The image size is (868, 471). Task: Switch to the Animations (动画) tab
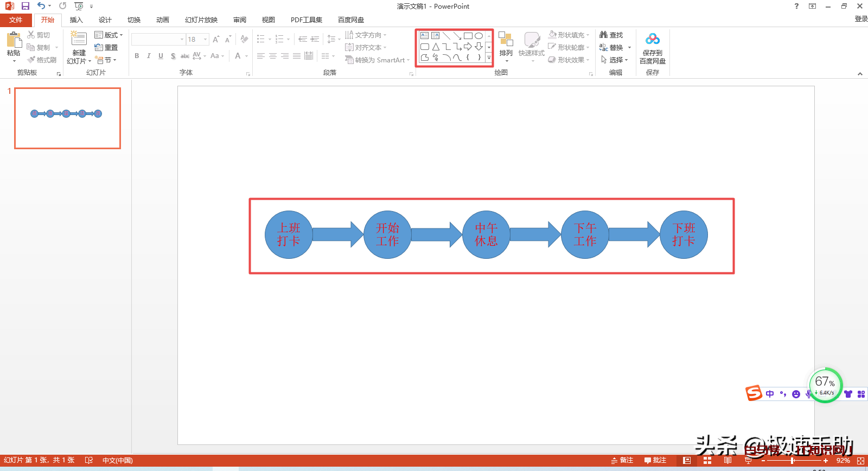(x=162, y=20)
